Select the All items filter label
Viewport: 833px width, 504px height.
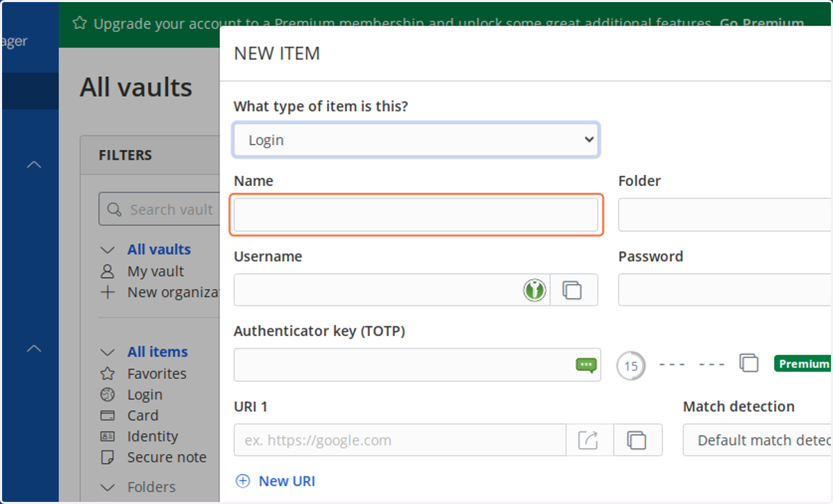click(x=158, y=352)
